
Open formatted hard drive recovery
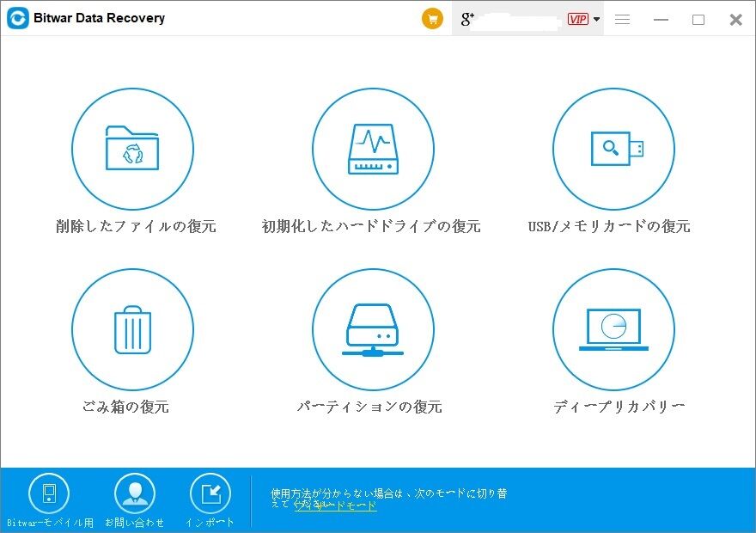tap(372, 149)
